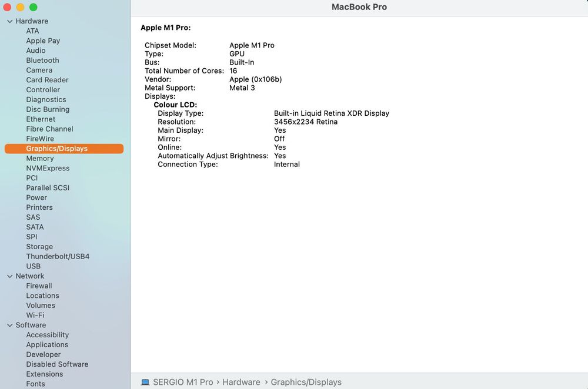Select ATA in the sidebar

(x=32, y=31)
